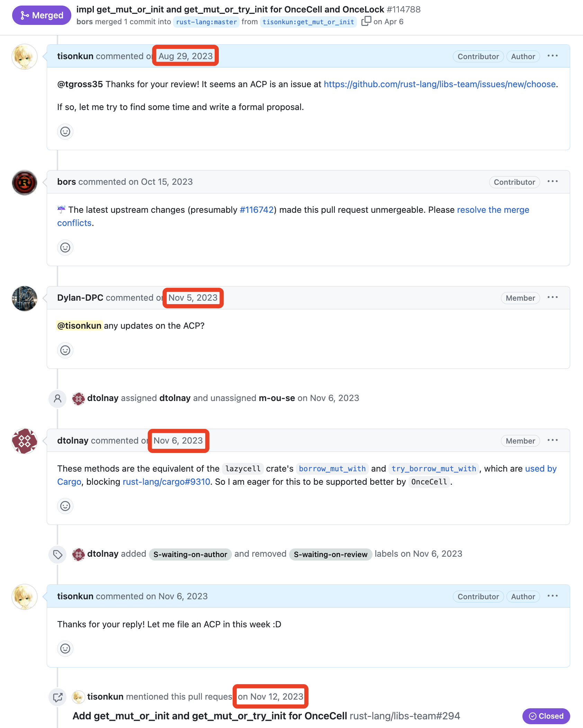Image resolution: width=583 pixels, height=728 pixels.
Task: Click the bors avatar image
Action: [x=25, y=182]
